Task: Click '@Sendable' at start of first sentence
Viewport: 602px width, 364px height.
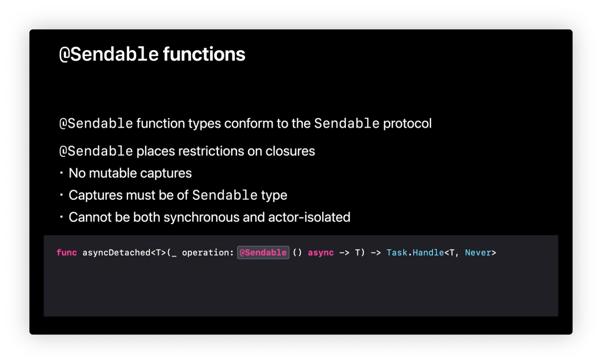Action: (96, 124)
